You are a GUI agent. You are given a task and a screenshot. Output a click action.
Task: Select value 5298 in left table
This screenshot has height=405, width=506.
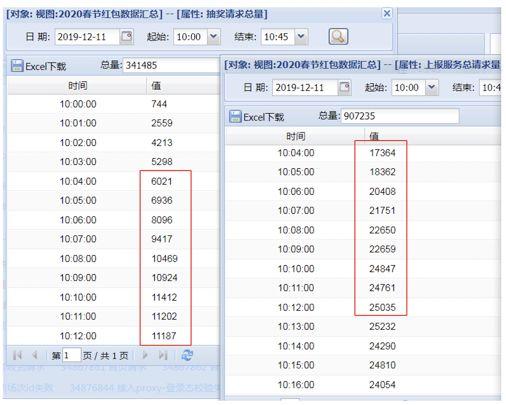click(162, 162)
